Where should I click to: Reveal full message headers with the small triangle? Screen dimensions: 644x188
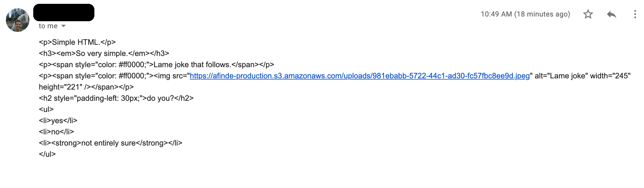tap(64, 26)
